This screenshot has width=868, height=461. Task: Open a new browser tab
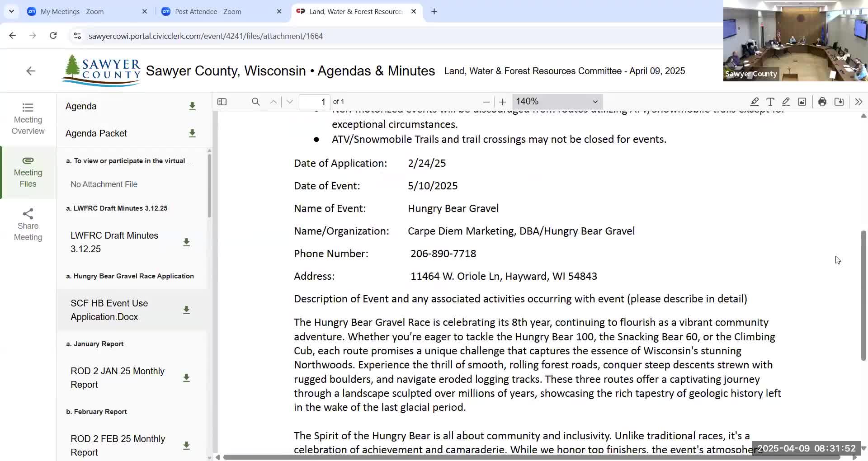[434, 12]
